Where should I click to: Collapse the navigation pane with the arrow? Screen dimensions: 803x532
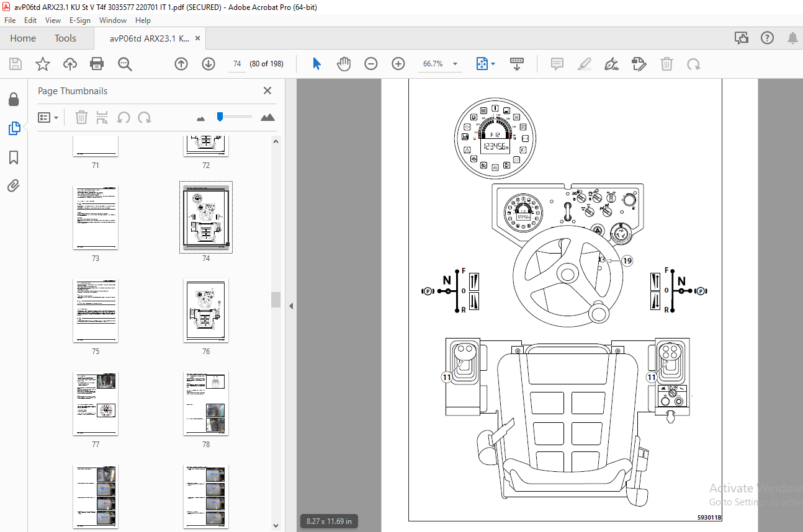pos(290,306)
